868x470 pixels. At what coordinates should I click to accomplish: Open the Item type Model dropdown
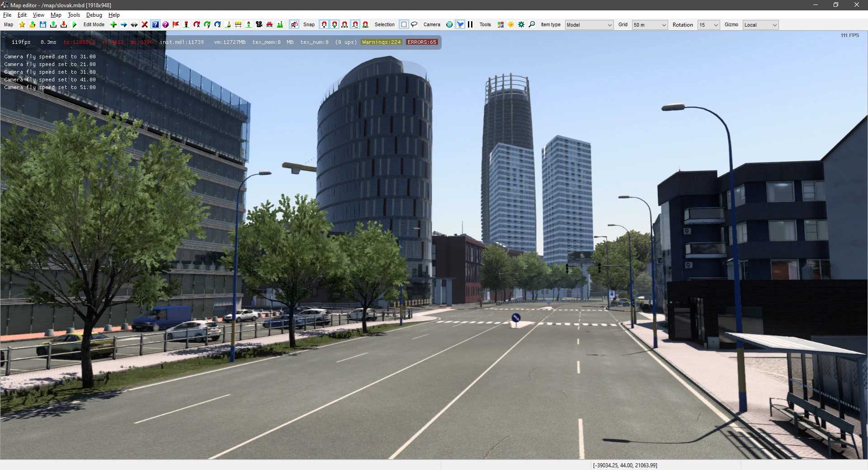pos(589,25)
